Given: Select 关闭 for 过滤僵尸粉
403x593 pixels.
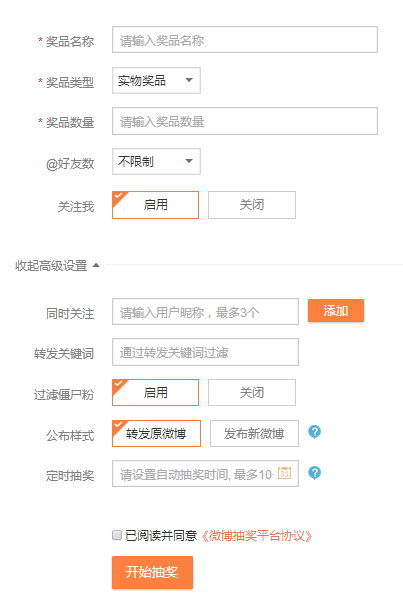Looking at the screenshot, I should [x=252, y=393].
